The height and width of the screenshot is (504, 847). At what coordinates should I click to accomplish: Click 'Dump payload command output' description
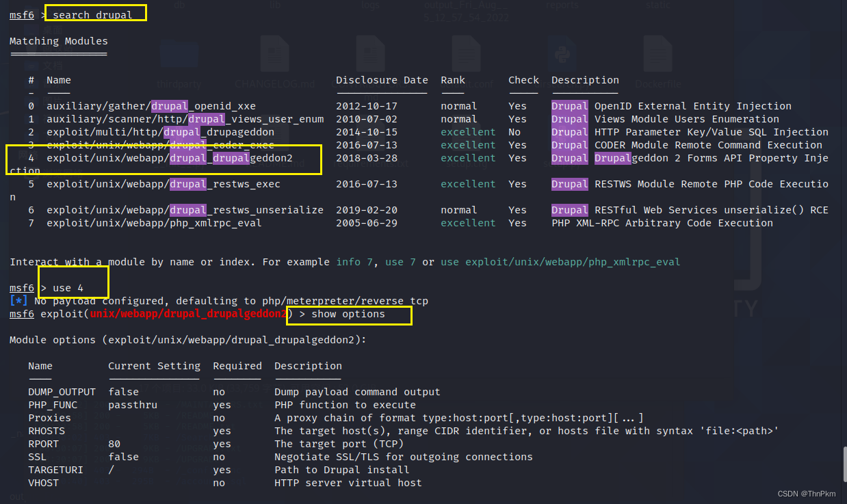point(357,392)
